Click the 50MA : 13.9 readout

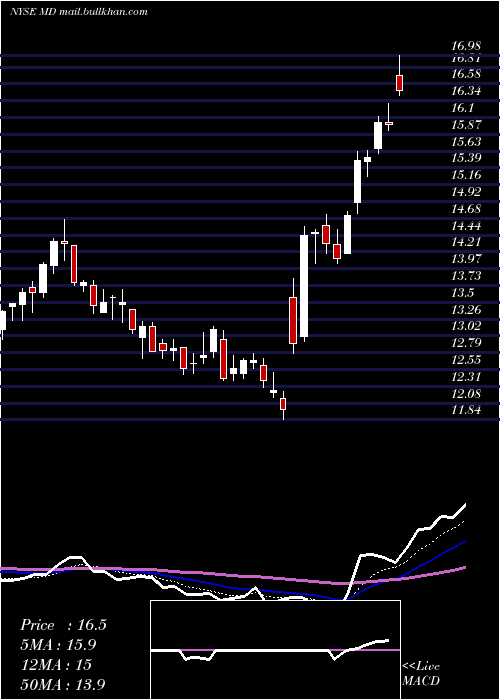tap(63, 684)
